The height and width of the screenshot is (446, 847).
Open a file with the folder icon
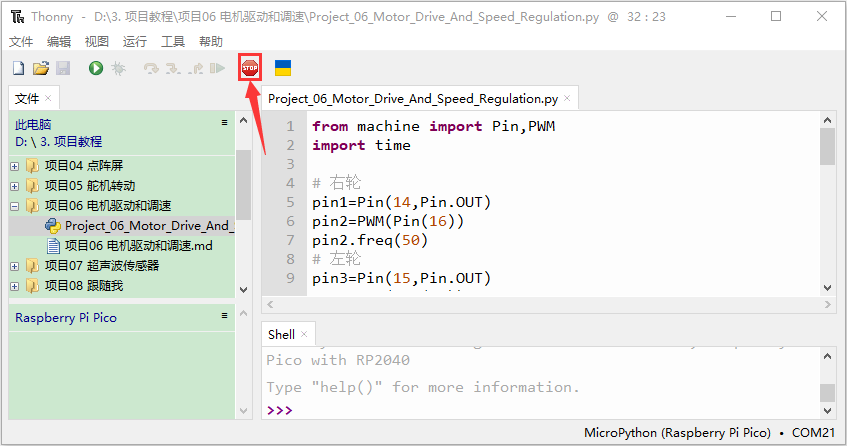[x=41, y=68]
